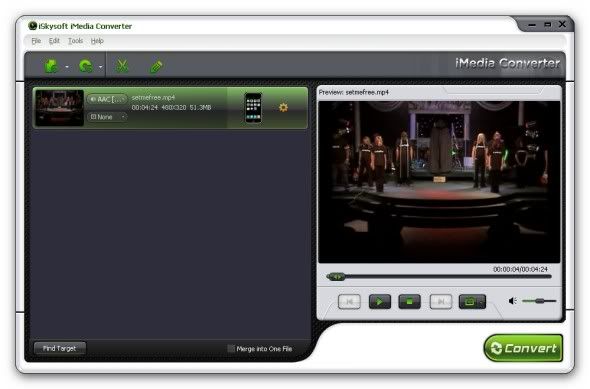Expand the AAC audio track dropdown

pyautogui.click(x=107, y=99)
